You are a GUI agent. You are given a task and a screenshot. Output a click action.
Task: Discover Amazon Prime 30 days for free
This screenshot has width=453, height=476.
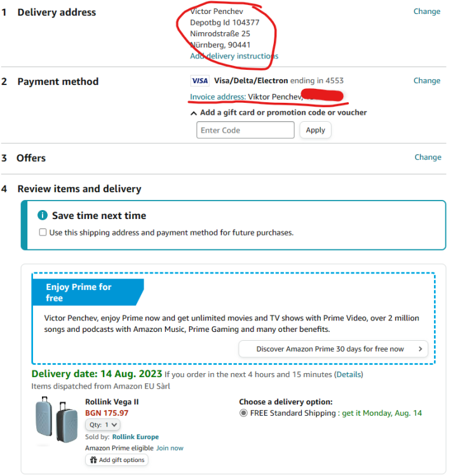pyautogui.click(x=333, y=349)
